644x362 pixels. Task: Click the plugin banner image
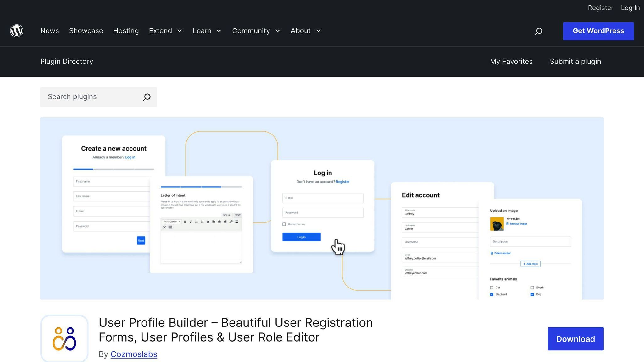(322, 208)
